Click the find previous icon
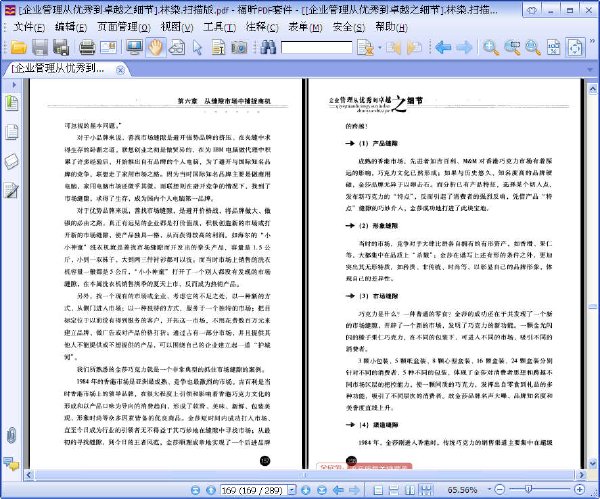 point(393,48)
